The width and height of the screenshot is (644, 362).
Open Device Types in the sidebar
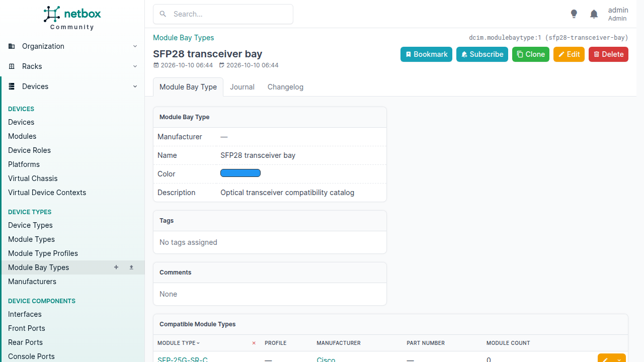click(30, 225)
